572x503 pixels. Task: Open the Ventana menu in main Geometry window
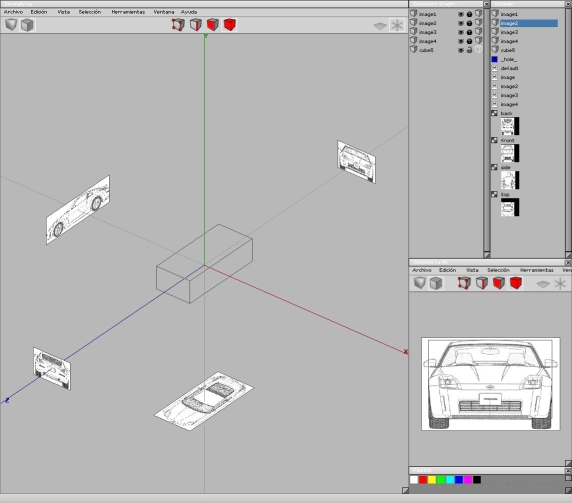[164, 12]
